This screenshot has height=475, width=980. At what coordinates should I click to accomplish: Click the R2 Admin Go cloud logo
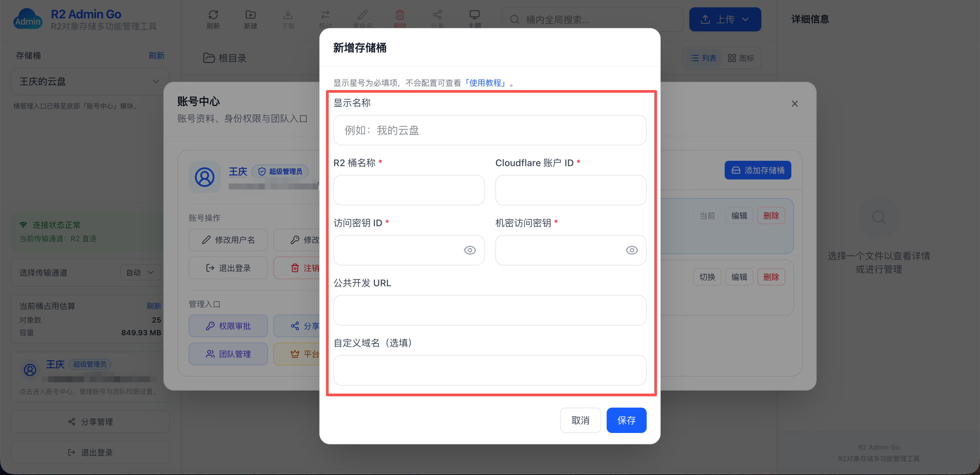pos(27,19)
